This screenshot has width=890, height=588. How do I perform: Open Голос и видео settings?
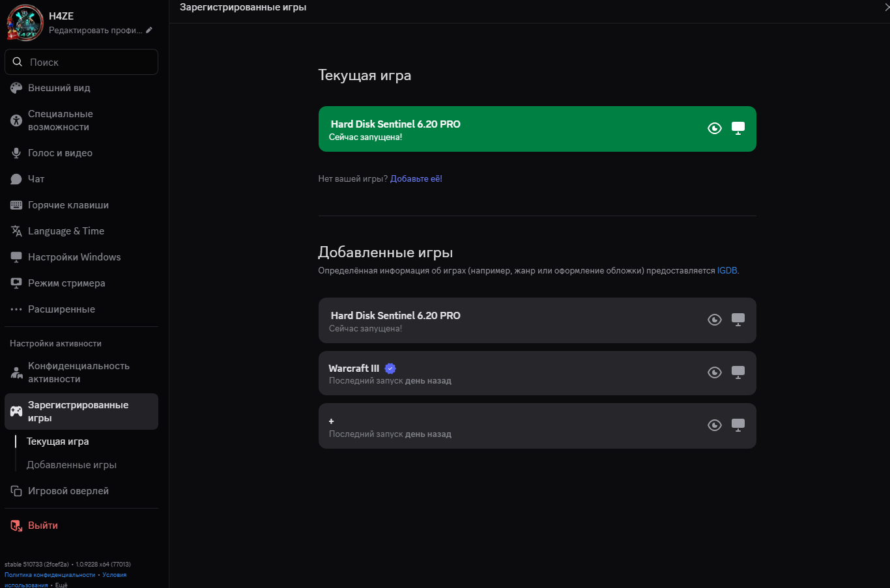(x=60, y=153)
